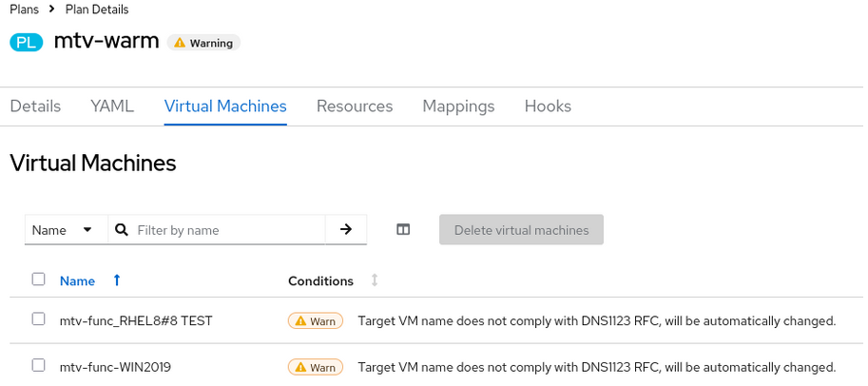Open the Name filter type dropdown
868x386 pixels.
[x=67, y=230]
